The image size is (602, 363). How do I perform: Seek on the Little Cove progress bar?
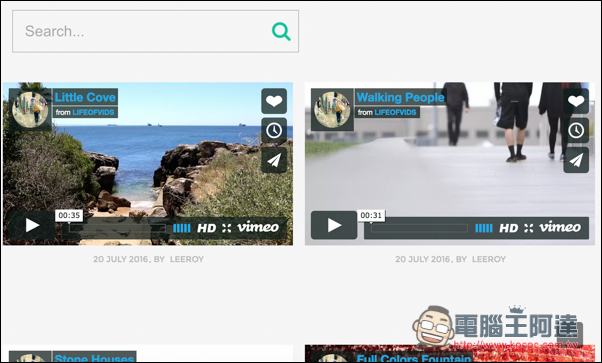click(x=117, y=228)
